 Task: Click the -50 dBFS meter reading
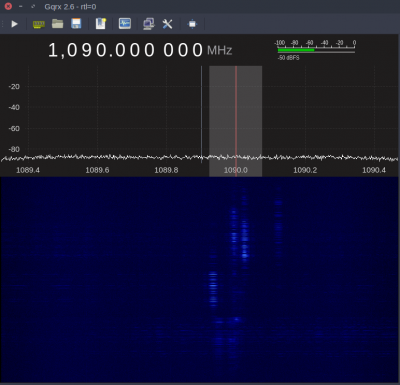(289, 58)
